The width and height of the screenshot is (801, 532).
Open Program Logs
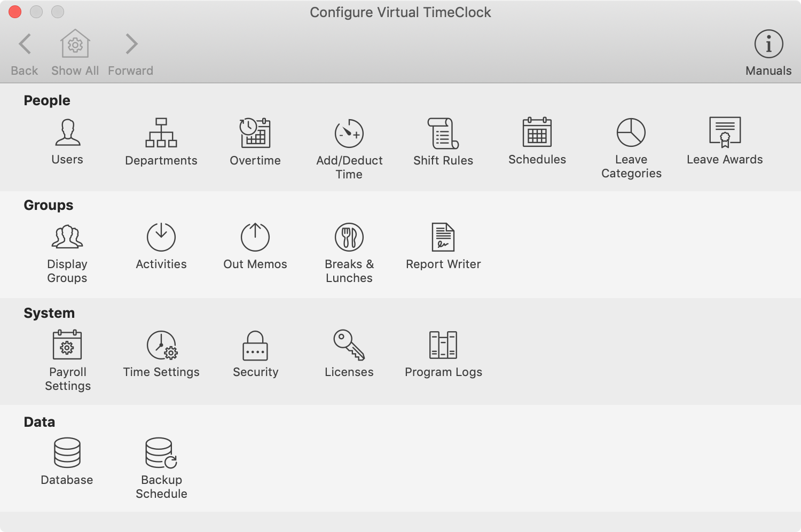tap(443, 345)
